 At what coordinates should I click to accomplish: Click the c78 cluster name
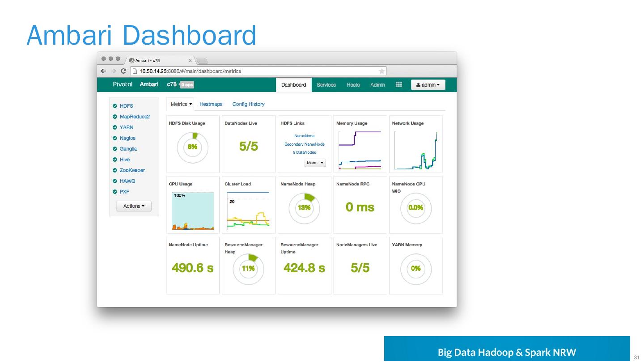[172, 84]
